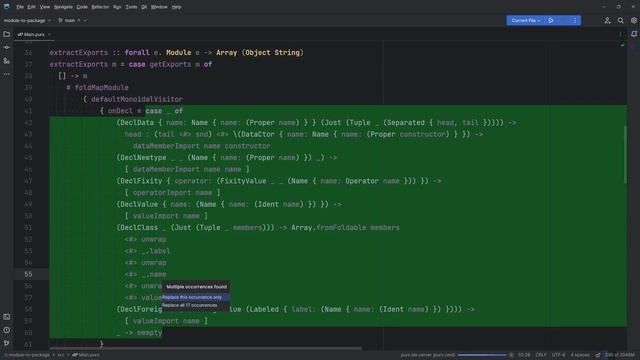Open the Refactor menu

pyautogui.click(x=100, y=7)
